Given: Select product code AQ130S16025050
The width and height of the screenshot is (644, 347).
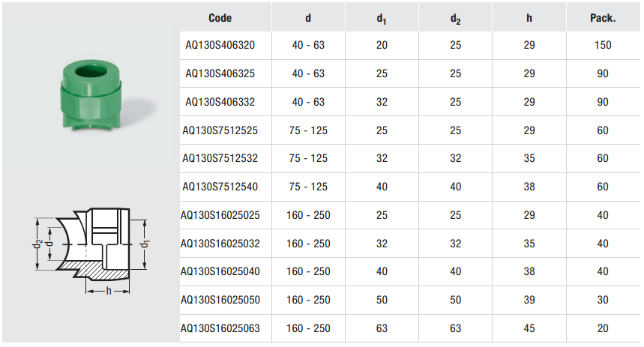Looking at the screenshot, I should (x=220, y=300).
